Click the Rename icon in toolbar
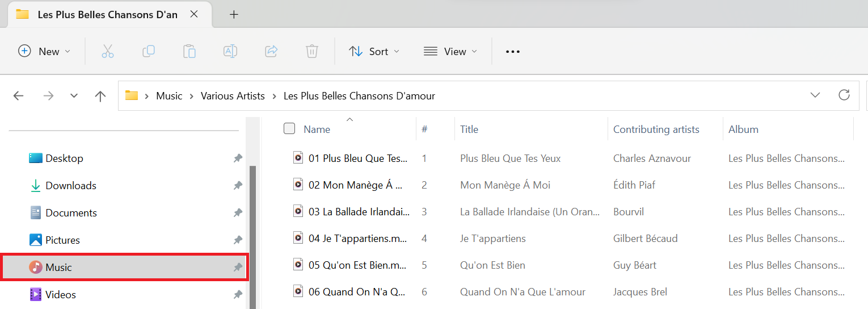868x309 pixels. (230, 52)
